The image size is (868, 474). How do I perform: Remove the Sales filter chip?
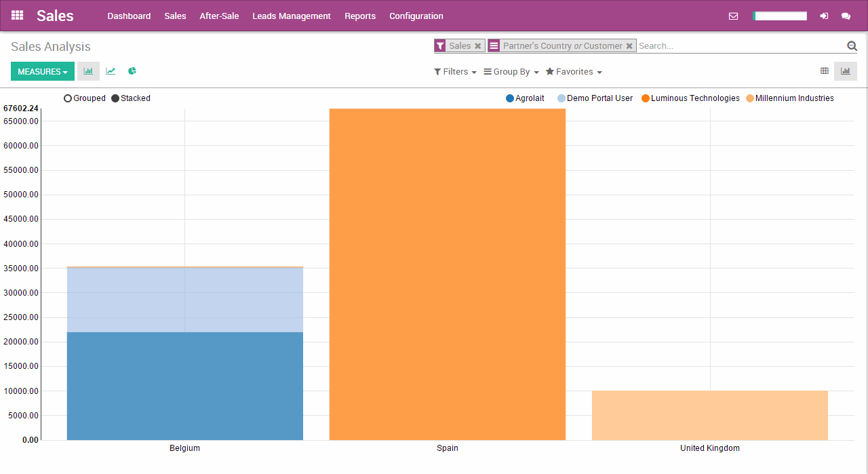pos(477,45)
